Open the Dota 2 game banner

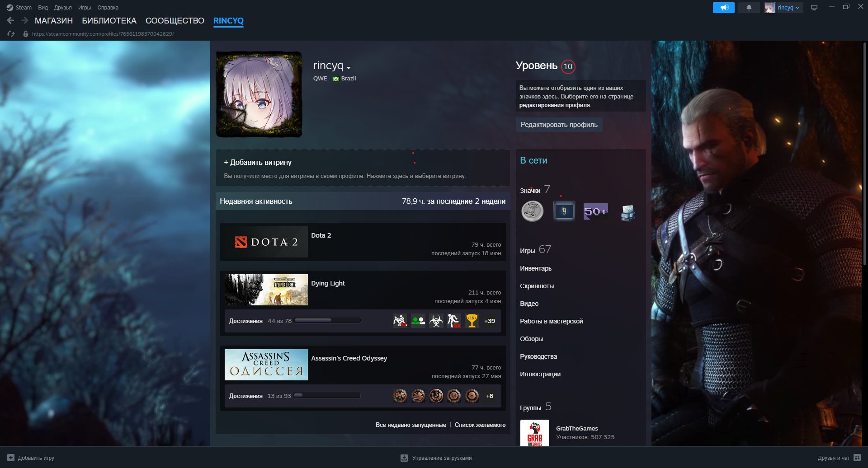[266, 242]
